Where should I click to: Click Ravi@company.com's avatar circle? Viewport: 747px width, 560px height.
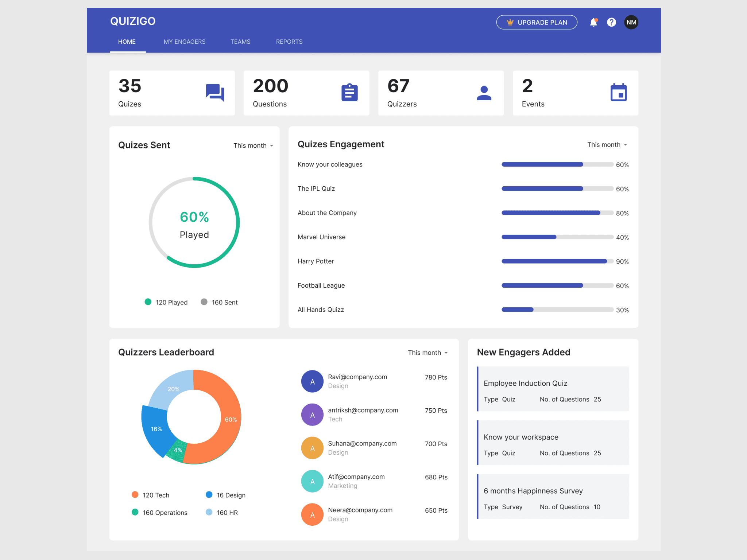312,381
